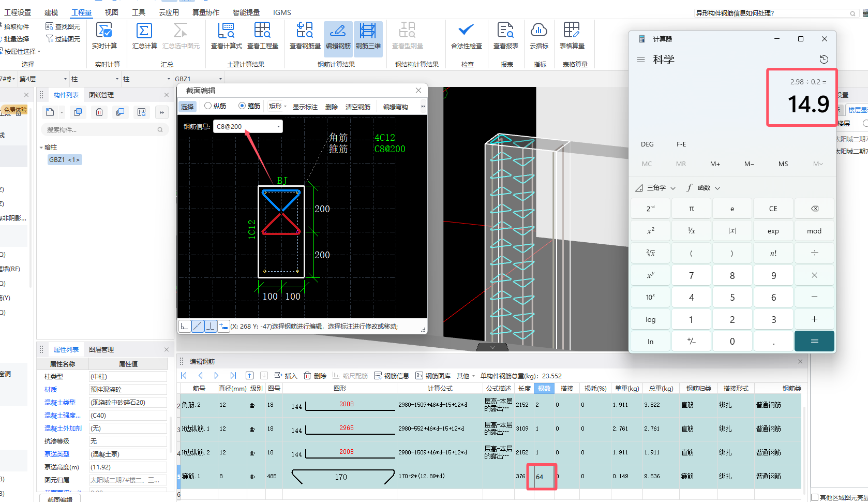
Task: Open 视图 ribbon tab
Action: tap(111, 12)
